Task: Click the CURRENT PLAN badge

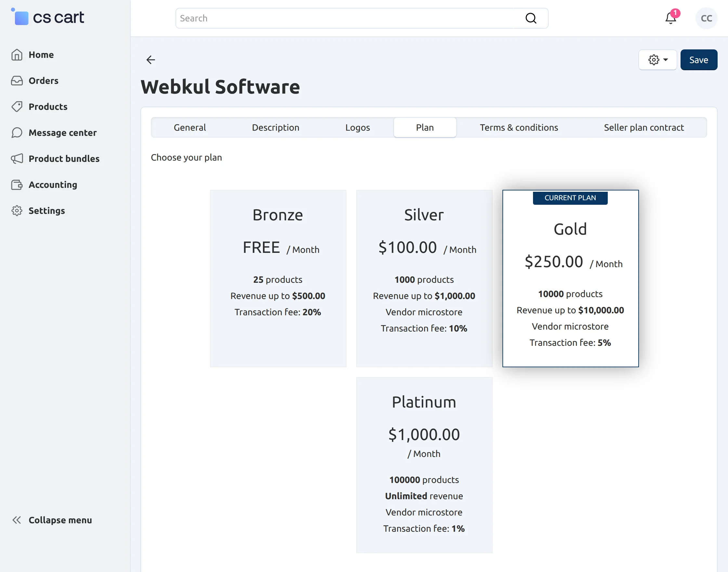Action: point(570,198)
